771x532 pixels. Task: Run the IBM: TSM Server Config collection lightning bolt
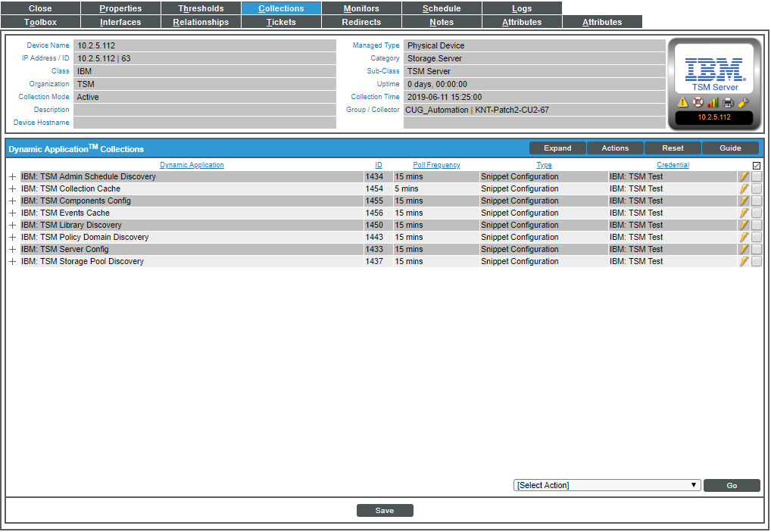(745, 249)
